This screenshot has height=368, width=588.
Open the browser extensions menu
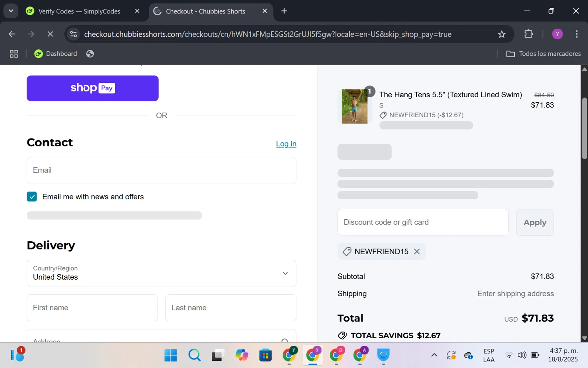coord(529,34)
